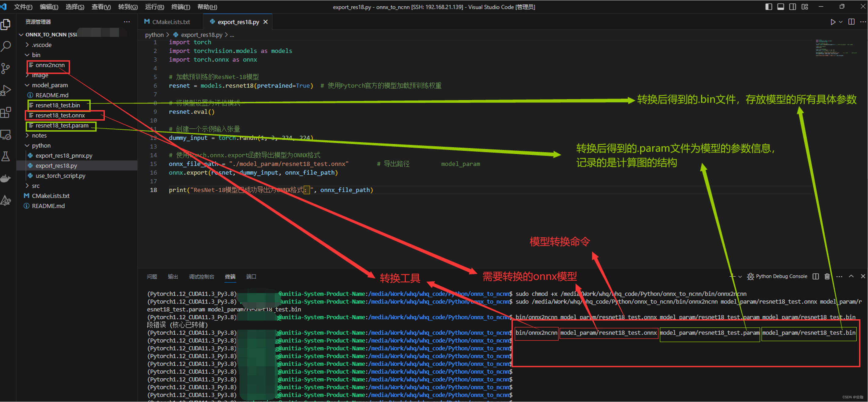This screenshot has height=402, width=868.
Task: Open the 终端 menu
Action: click(181, 7)
